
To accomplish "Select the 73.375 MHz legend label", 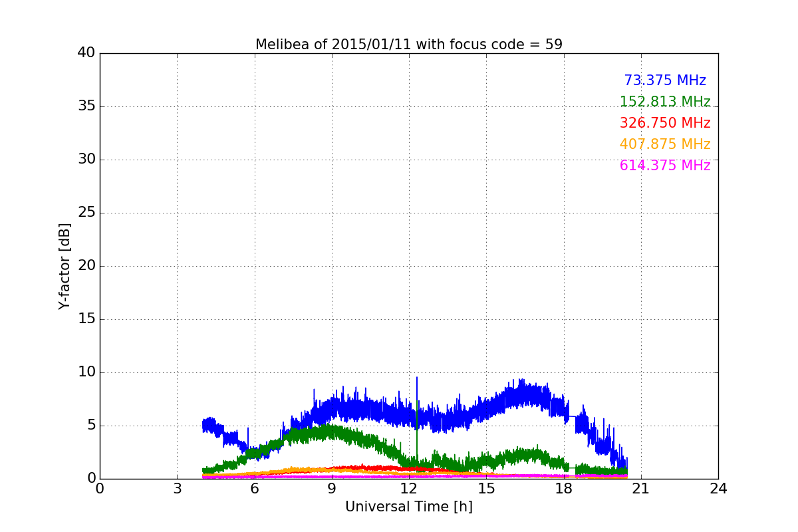I will 665,80.
